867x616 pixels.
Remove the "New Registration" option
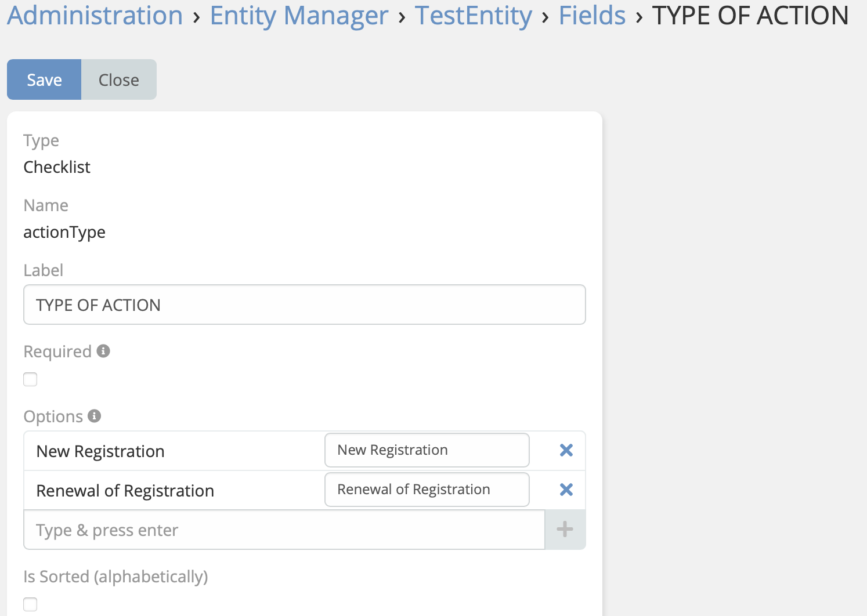point(565,450)
